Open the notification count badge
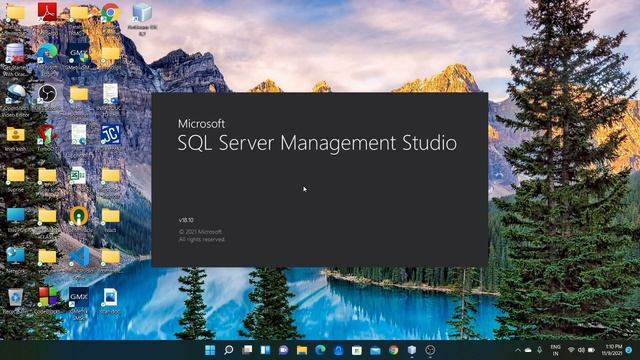Screen dimensions: 640x360 click(629, 350)
